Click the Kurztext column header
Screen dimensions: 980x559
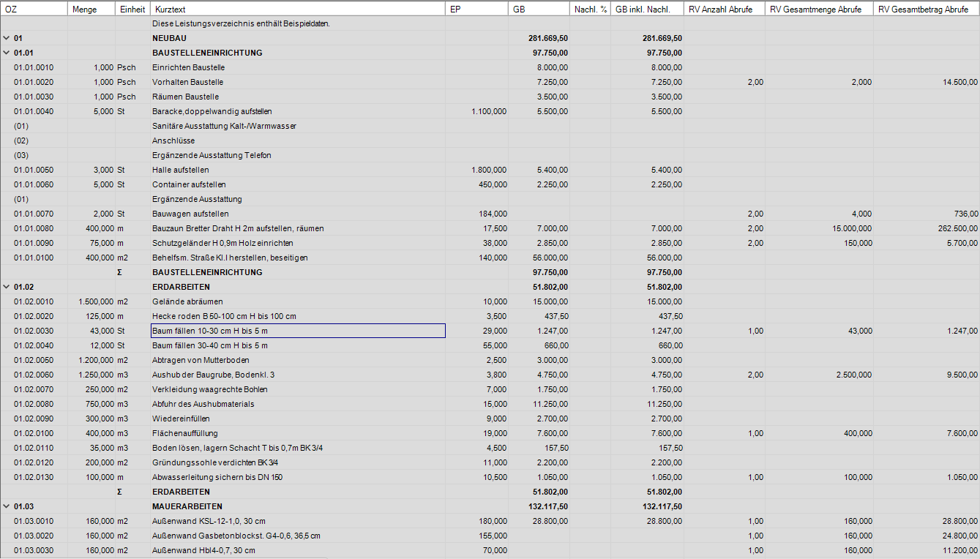pyautogui.click(x=298, y=9)
